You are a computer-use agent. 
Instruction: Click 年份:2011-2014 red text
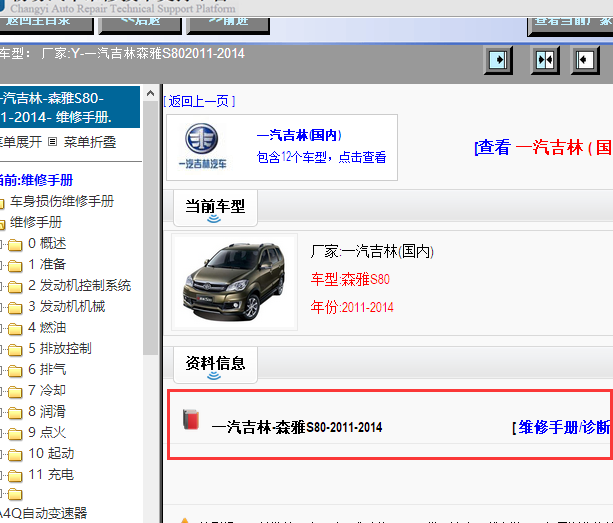pos(352,307)
